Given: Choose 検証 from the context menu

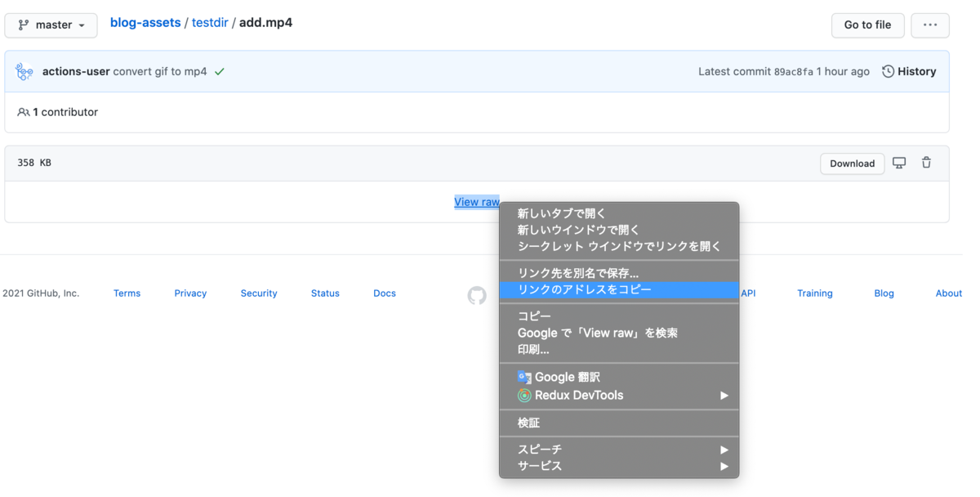Looking at the screenshot, I should tap(619, 423).
